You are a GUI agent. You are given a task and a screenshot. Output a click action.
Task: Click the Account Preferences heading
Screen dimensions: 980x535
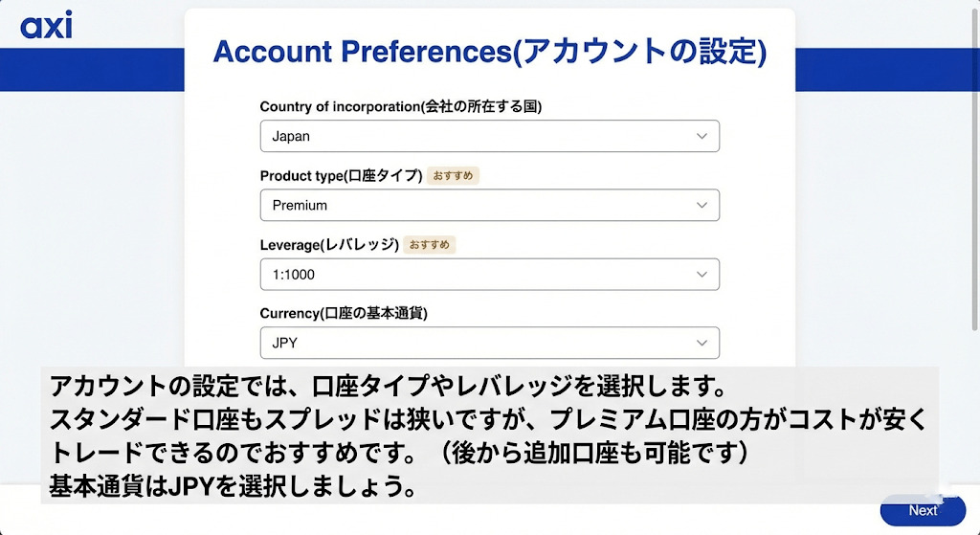(489, 52)
